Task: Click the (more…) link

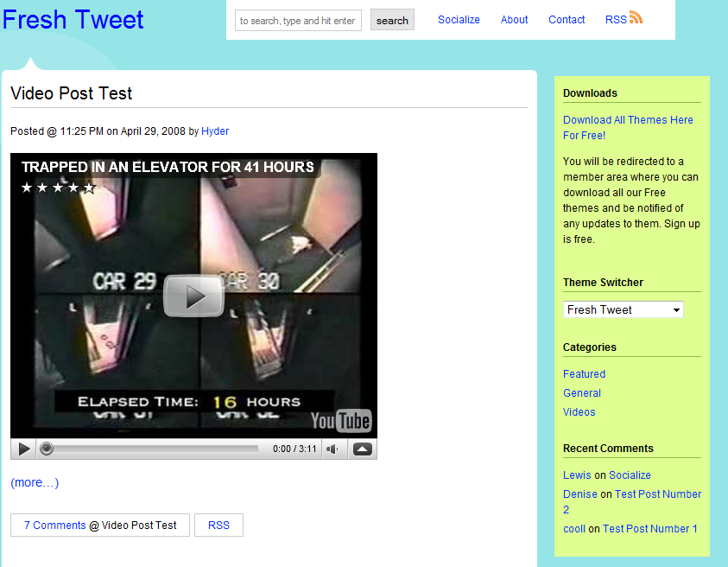Action: pyautogui.click(x=35, y=482)
